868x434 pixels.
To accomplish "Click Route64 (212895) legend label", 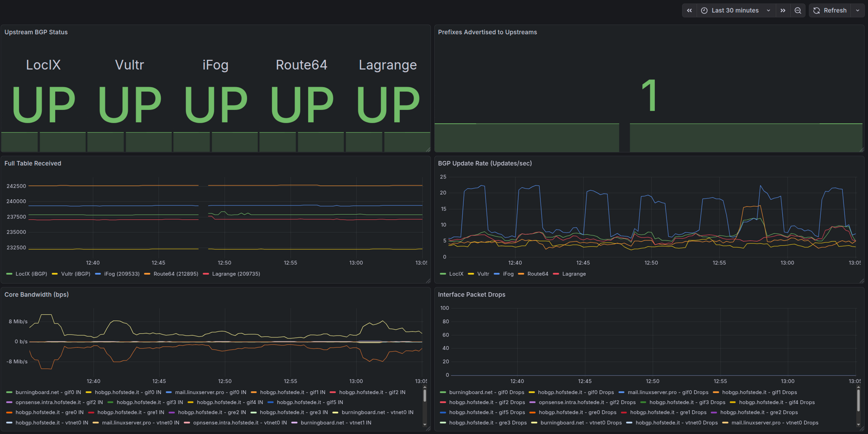I will [176, 274].
